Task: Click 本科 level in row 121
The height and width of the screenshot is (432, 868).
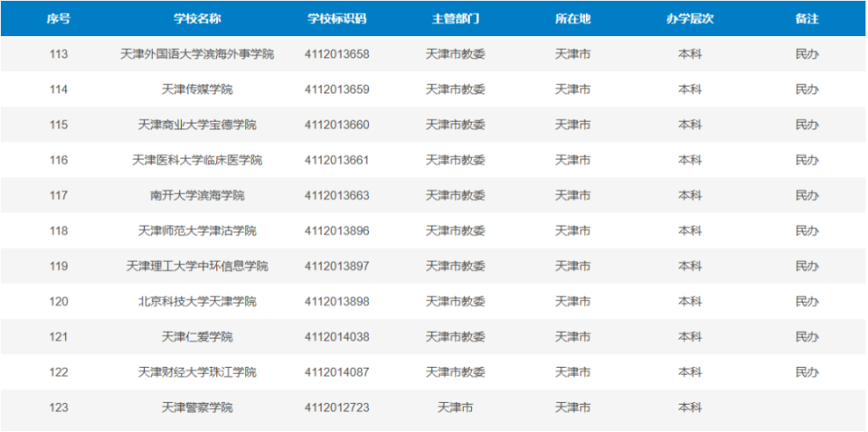Action: point(690,337)
